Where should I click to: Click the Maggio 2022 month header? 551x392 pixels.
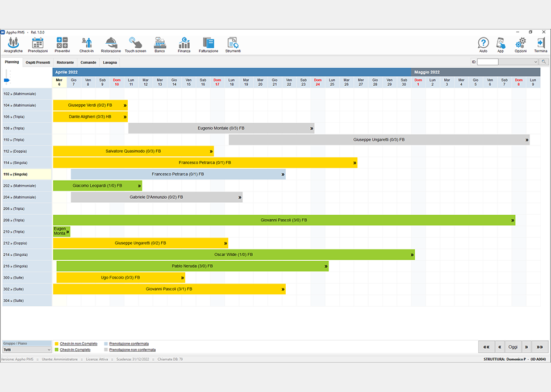coord(476,72)
